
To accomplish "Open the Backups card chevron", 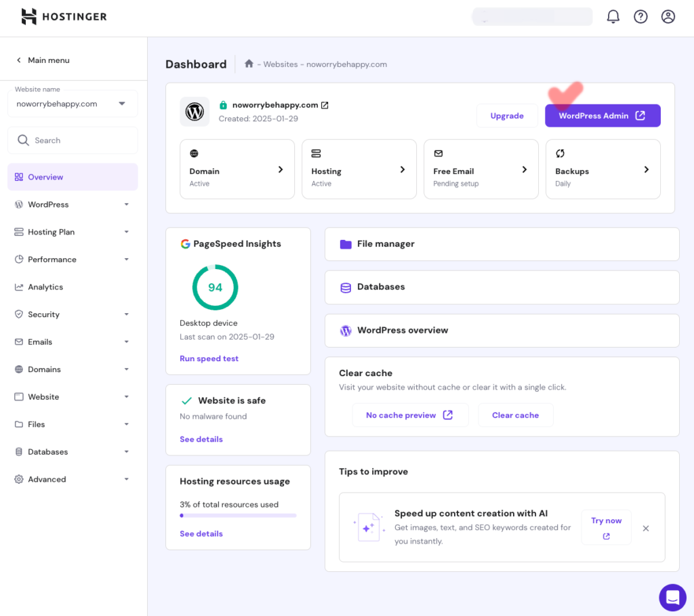I will (647, 169).
